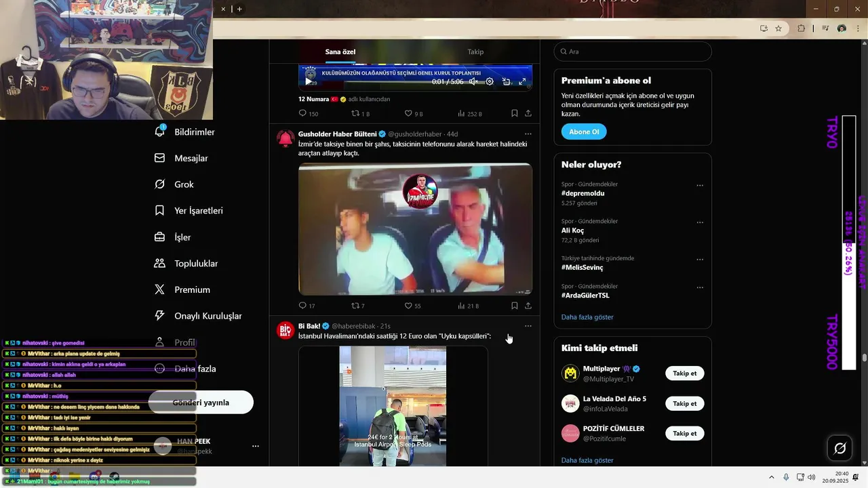Screen dimensions: 868x488
Task: Open options for #ArdaGülerTSL trend
Action: tap(700, 287)
